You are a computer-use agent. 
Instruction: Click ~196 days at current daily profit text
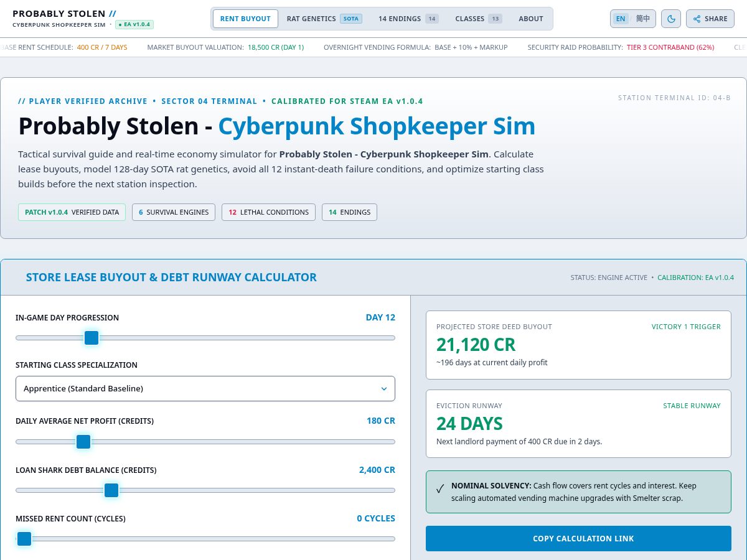[492, 362]
